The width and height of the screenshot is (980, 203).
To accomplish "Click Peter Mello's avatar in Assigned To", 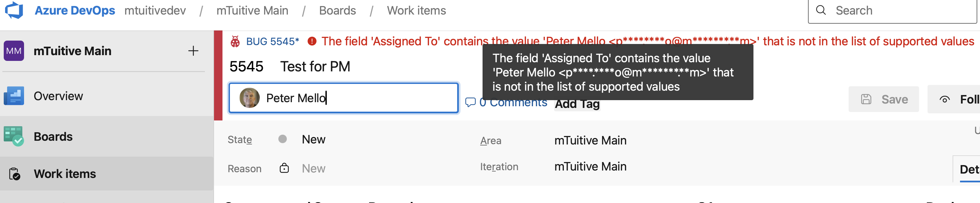I will (x=249, y=98).
